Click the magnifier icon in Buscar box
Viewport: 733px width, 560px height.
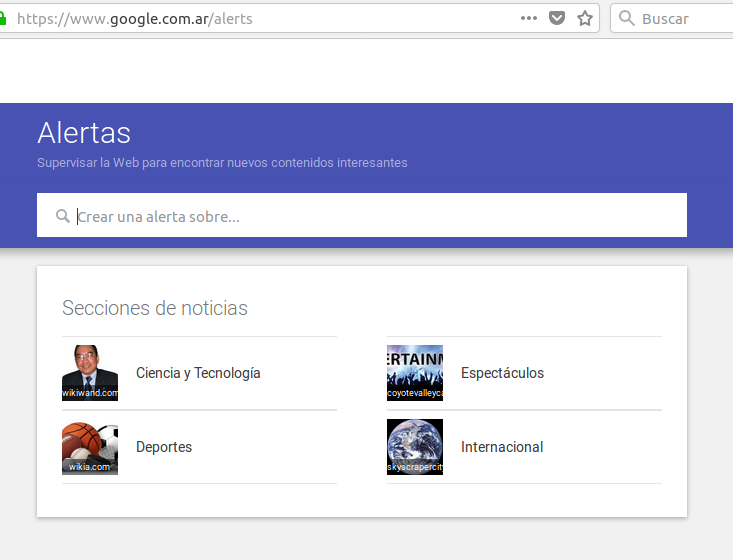[627, 18]
